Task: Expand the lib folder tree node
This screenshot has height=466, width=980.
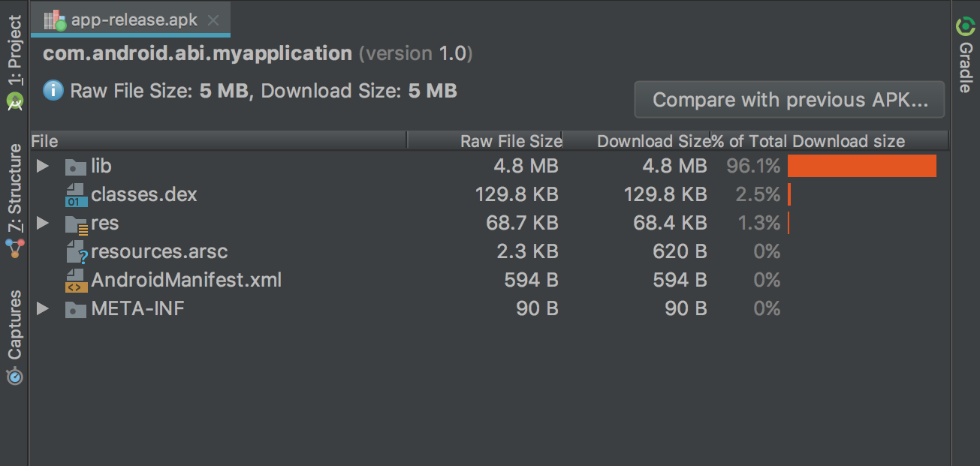Action: pos(43,166)
